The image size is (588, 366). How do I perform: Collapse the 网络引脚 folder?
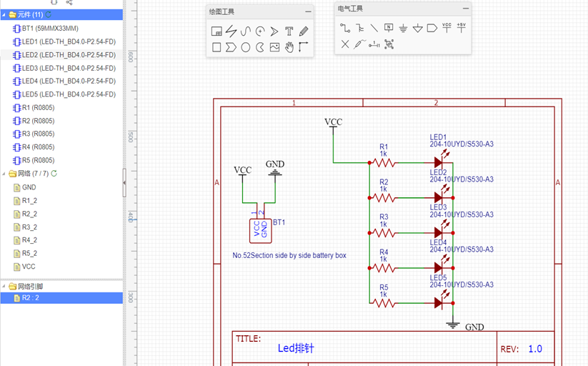click(4, 286)
